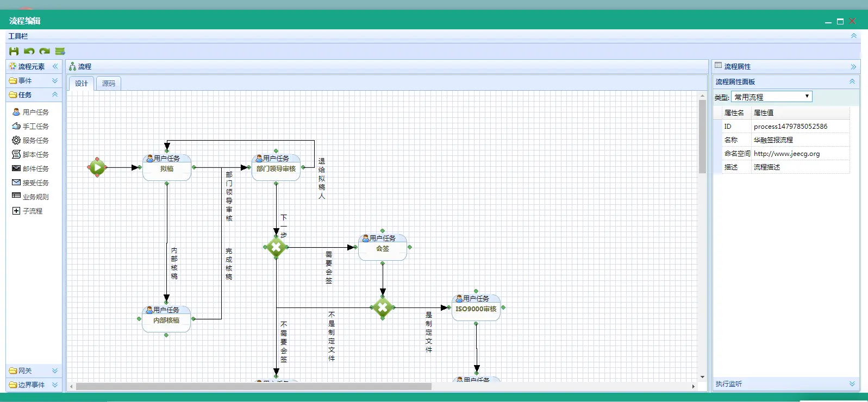Select the 子流程 palette item

coord(28,211)
